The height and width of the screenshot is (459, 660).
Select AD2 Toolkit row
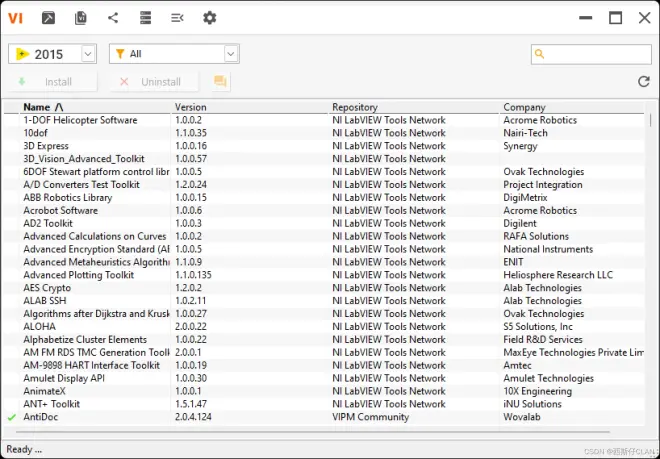[x=324, y=224]
